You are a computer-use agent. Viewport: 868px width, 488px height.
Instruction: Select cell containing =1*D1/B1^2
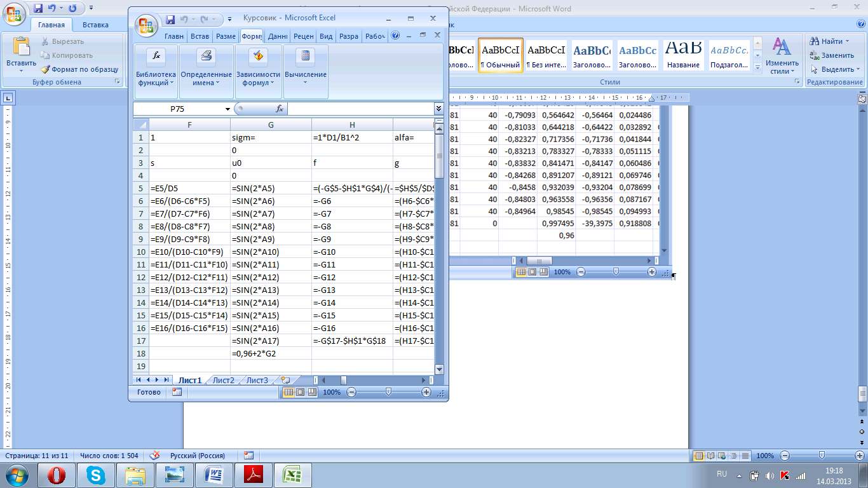click(x=352, y=137)
